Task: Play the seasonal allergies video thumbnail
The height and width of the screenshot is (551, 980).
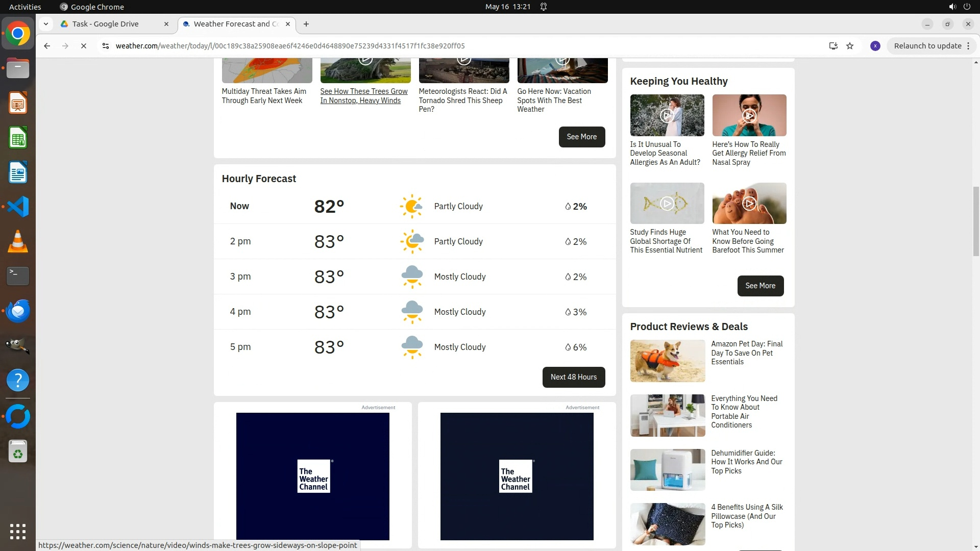Action: (x=667, y=115)
